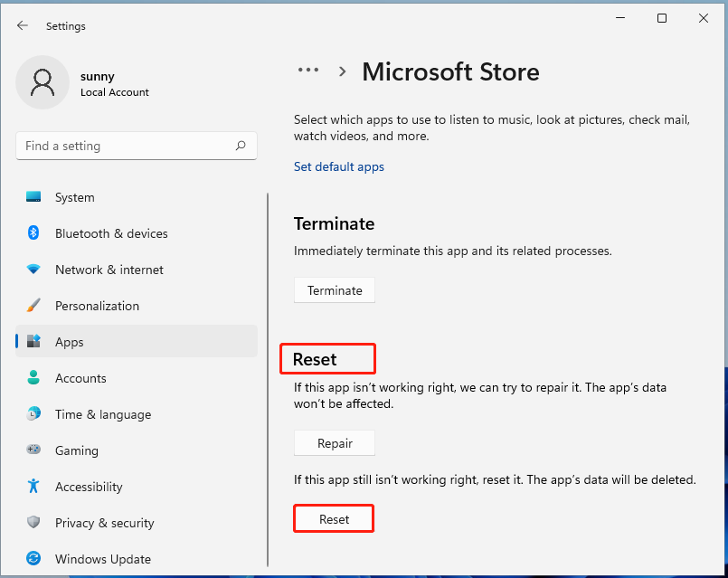Click the Personalization paintbrush icon
The width and height of the screenshot is (728, 578).
coord(33,306)
